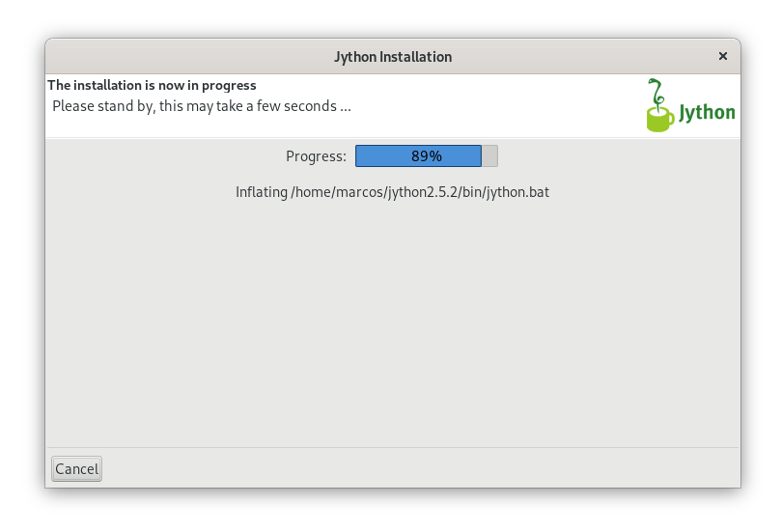Click the bottom button bar beside Cancel
782x532 pixels.
(x=419, y=468)
